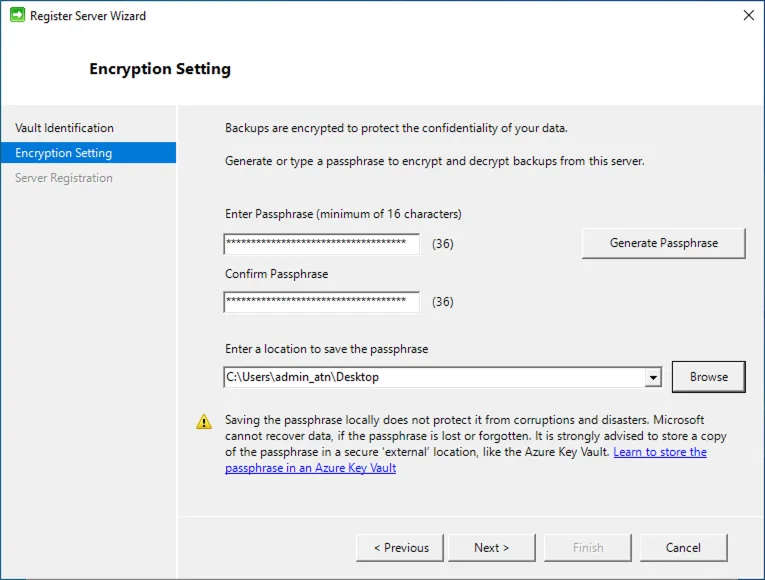Expand the save location dropdown arrow
The image size is (765, 580).
(653, 377)
